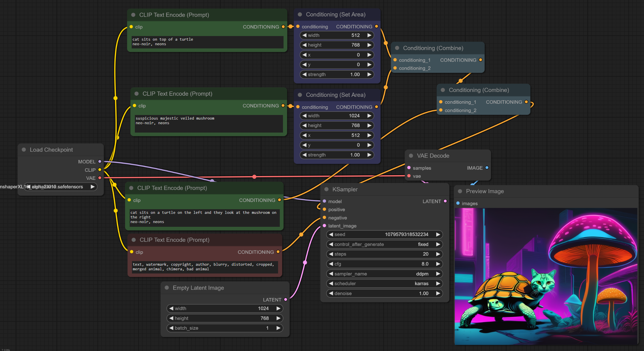The image size is (644, 351).
Task: Click the LATENT output socket of Empty Latent Image
Action: pyautogui.click(x=286, y=299)
